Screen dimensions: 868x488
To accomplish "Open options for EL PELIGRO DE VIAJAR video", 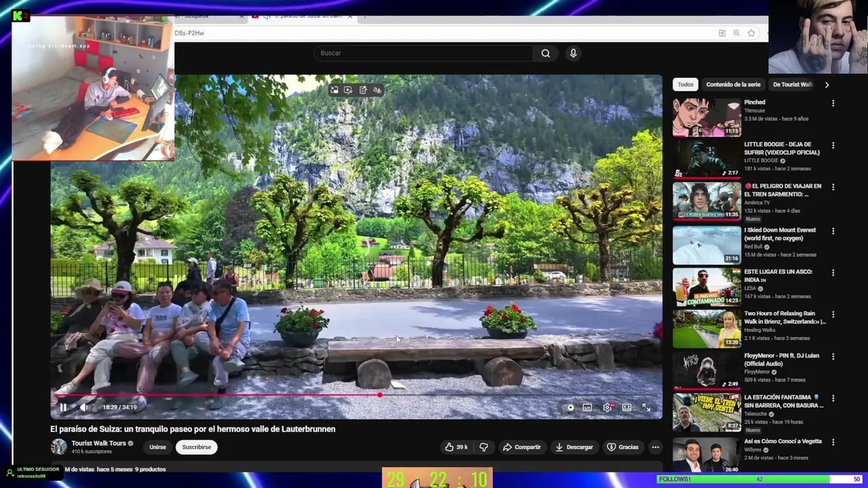I will 833,187.
